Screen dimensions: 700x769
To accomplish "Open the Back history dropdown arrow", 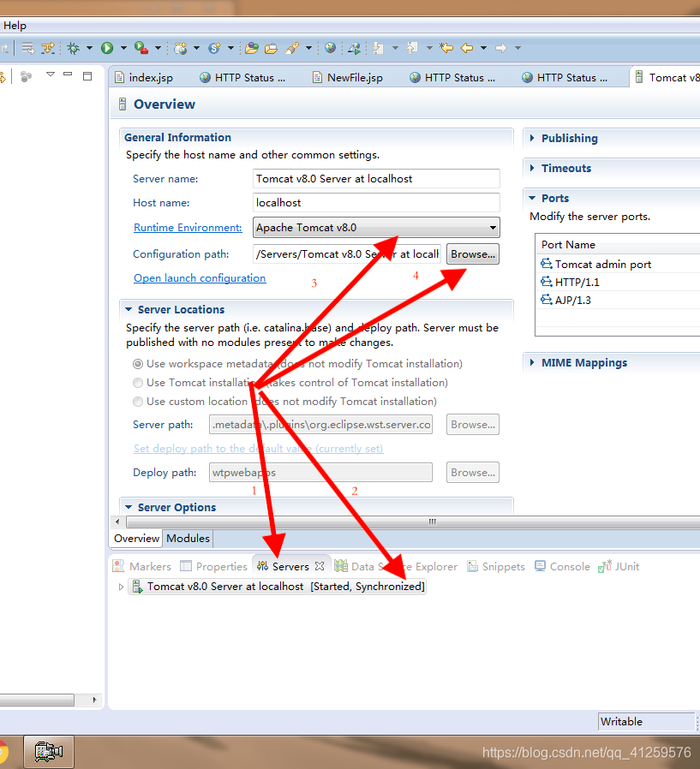I will (x=484, y=48).
